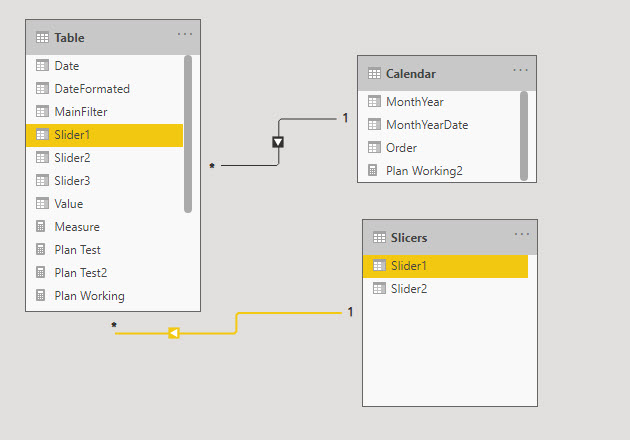Click the Table card title
This screenshot has height=440, width=630.
click(x=69, y=38)
